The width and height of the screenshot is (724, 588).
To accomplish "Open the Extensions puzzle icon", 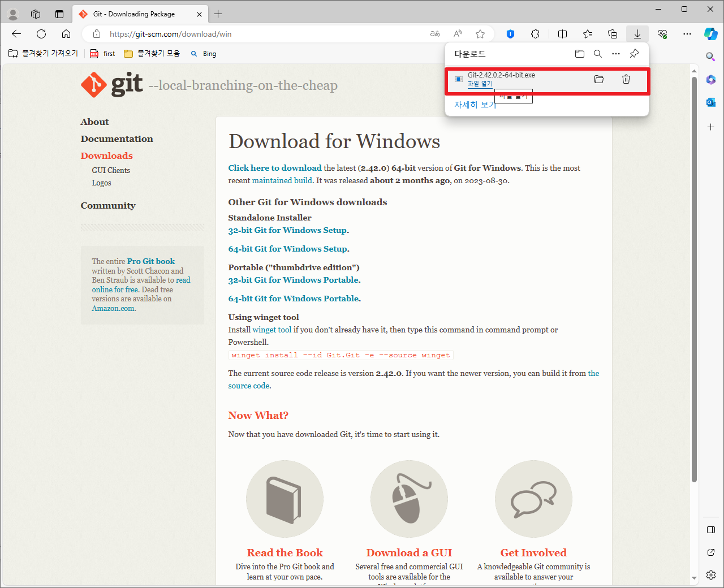I will tap(535, 34).
